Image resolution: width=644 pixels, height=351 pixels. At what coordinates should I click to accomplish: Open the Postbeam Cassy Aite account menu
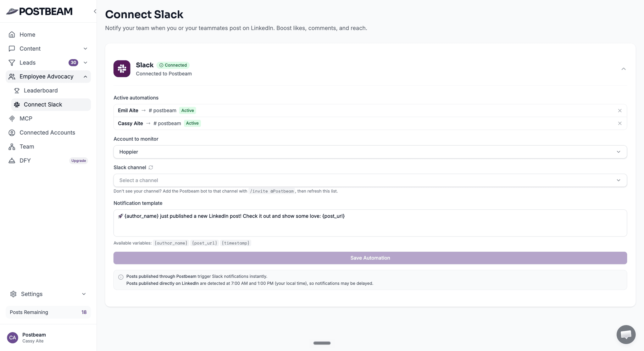(x=48, y=337)
